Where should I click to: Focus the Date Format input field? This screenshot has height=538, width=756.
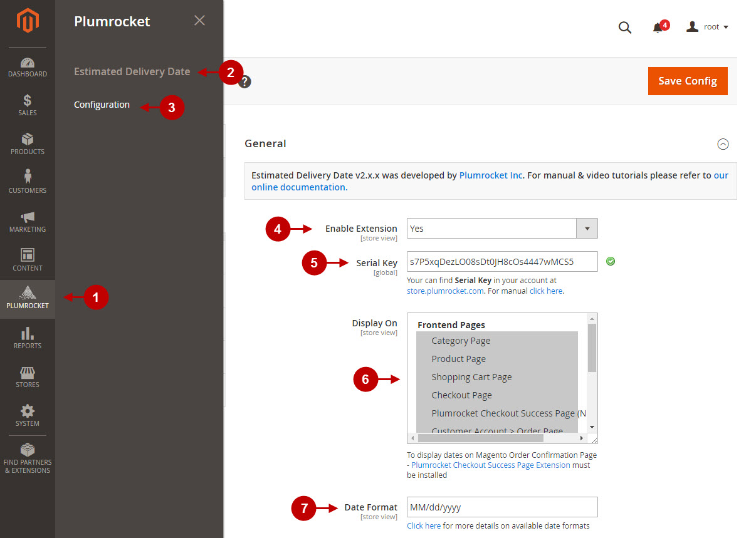[502, 507]
